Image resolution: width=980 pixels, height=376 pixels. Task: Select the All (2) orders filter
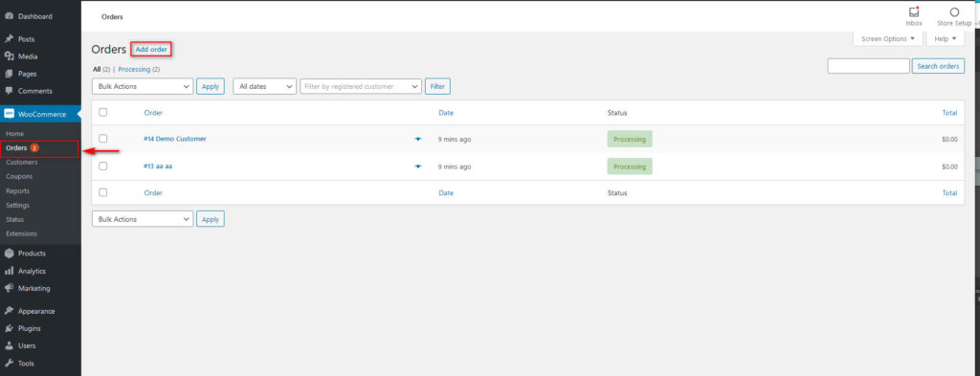pos(101,69)
